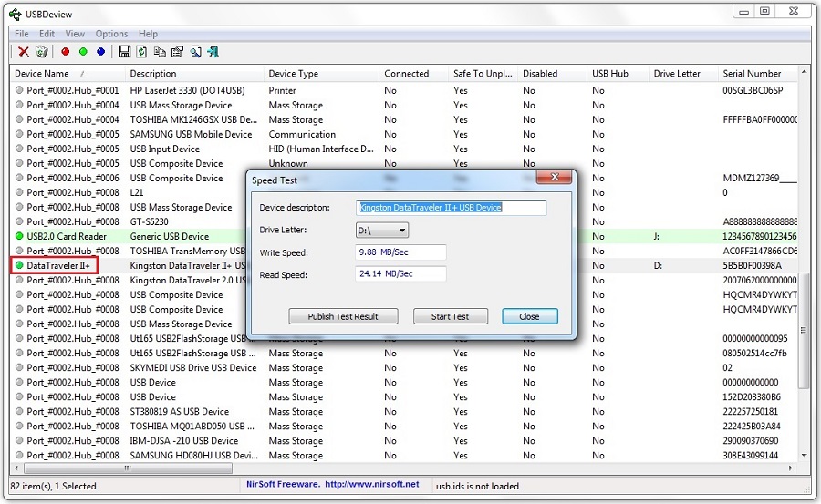
Task: Click the Write Speed value field
Action: point(400,252)
